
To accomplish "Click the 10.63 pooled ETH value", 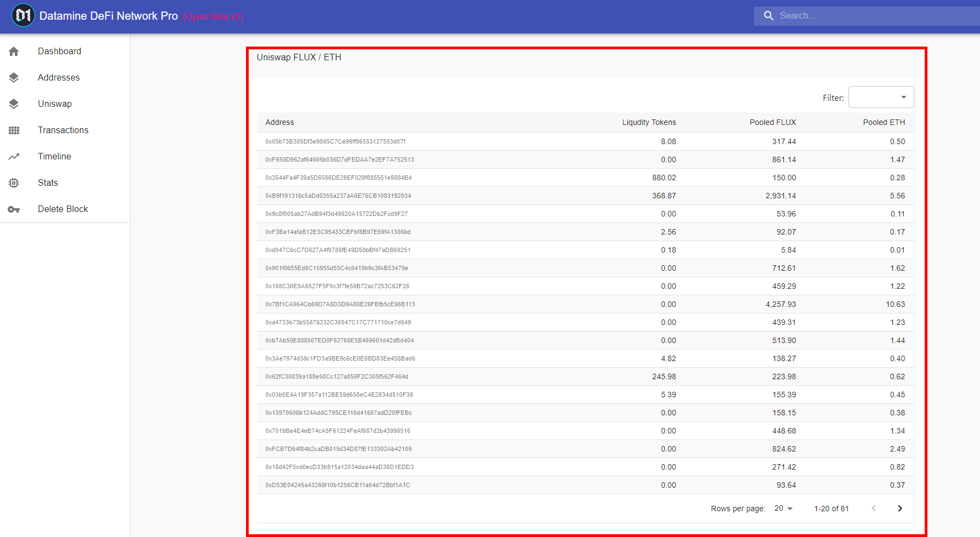I will (x=895, y=304).
